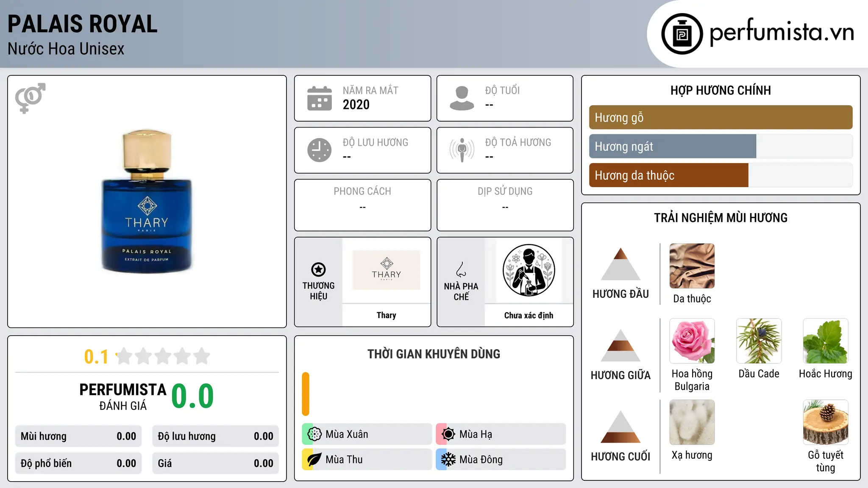
Task: Select the Mùa Thu season row
Action: pos(367,460)
